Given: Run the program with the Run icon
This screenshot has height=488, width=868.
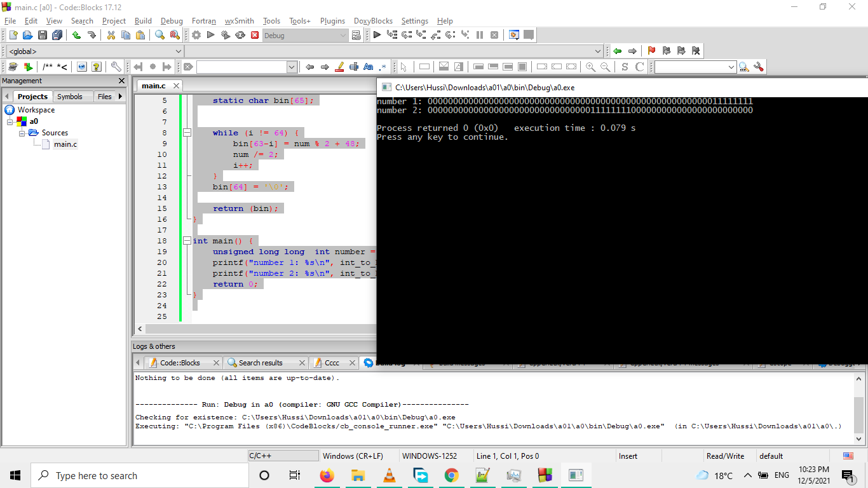Looking at the screenshot, I should [211, 35].
